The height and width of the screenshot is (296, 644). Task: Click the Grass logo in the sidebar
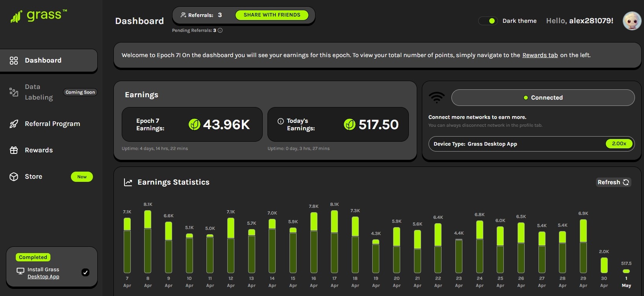pos(39,16)
